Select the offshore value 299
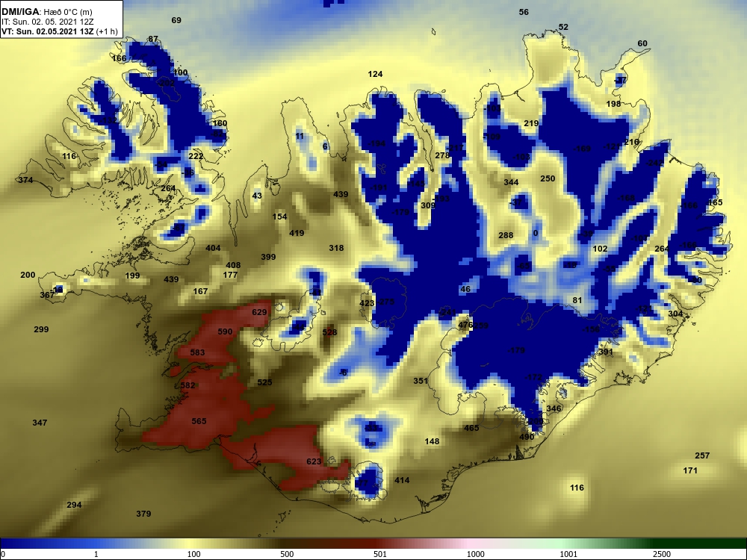The image size is (747, 560). [x=41, y=329]
